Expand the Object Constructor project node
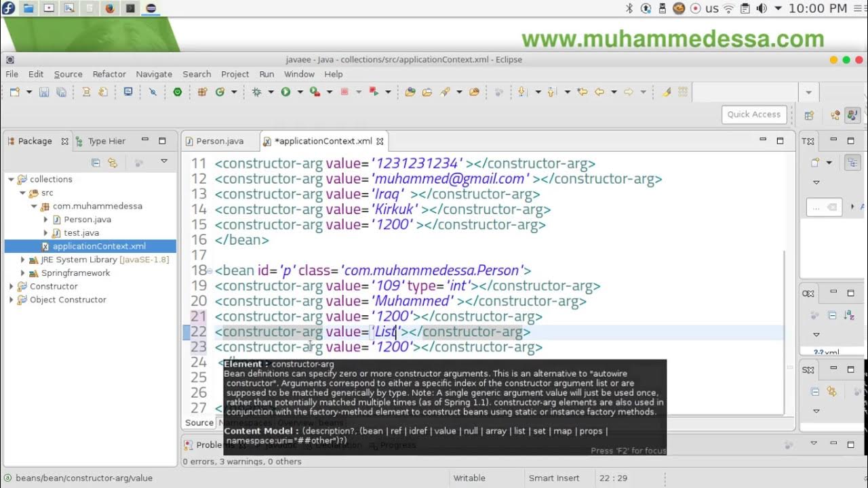868x488 pixels. [11, 300]
